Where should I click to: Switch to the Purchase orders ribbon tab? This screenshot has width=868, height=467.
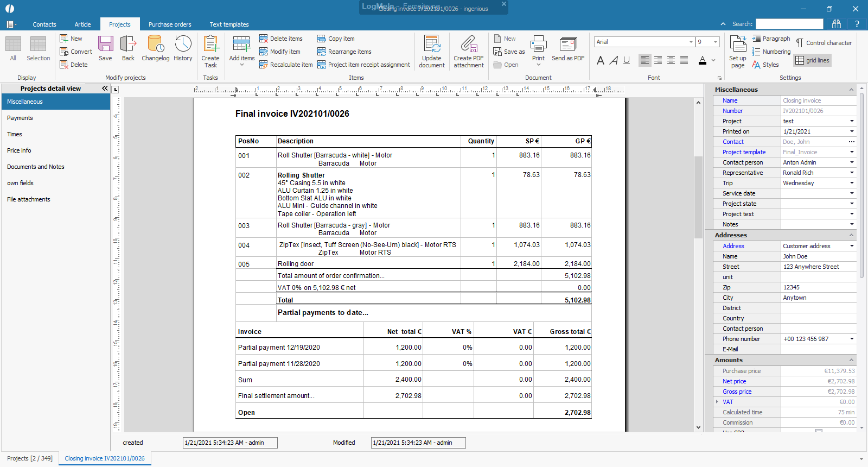click(x=170, y=24)
